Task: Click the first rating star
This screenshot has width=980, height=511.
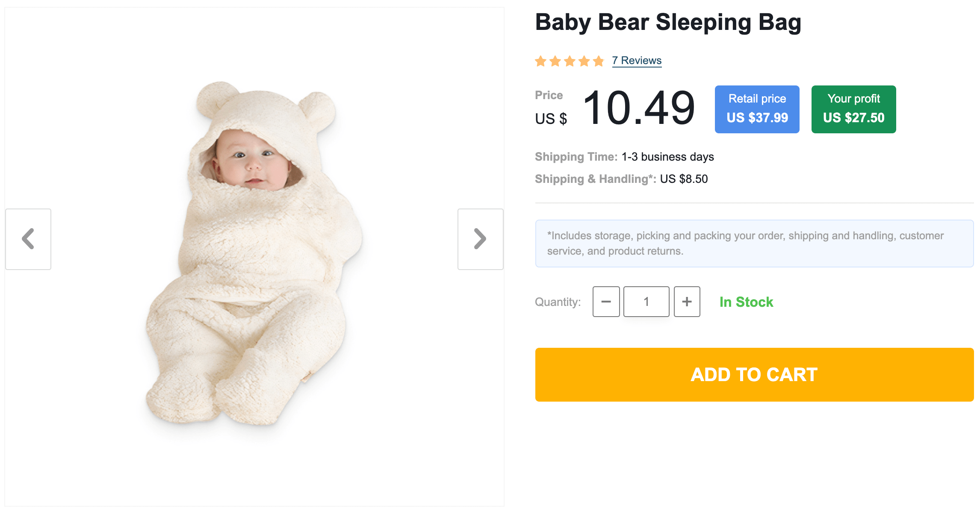Action: (541, 61)
